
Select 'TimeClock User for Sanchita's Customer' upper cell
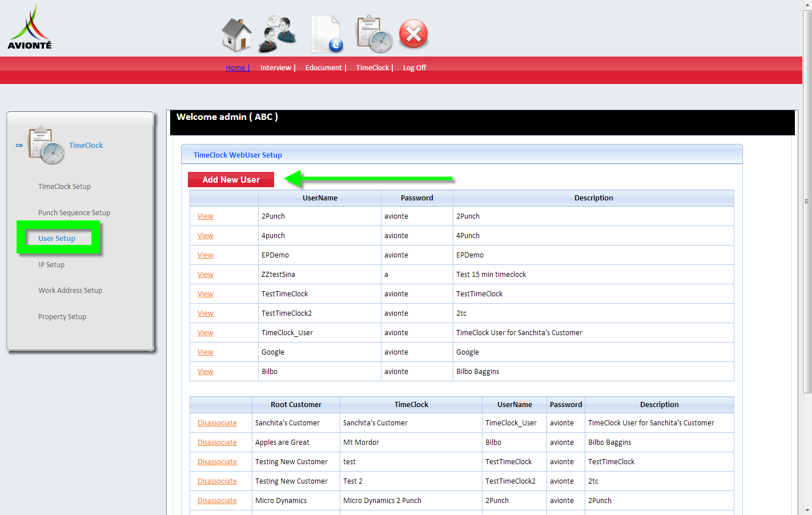point(593,333)
